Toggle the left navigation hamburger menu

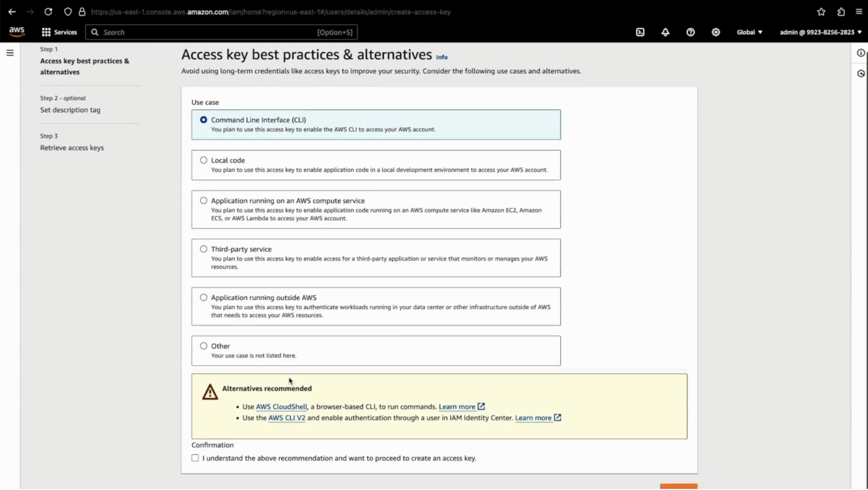[x=10, y=53]
